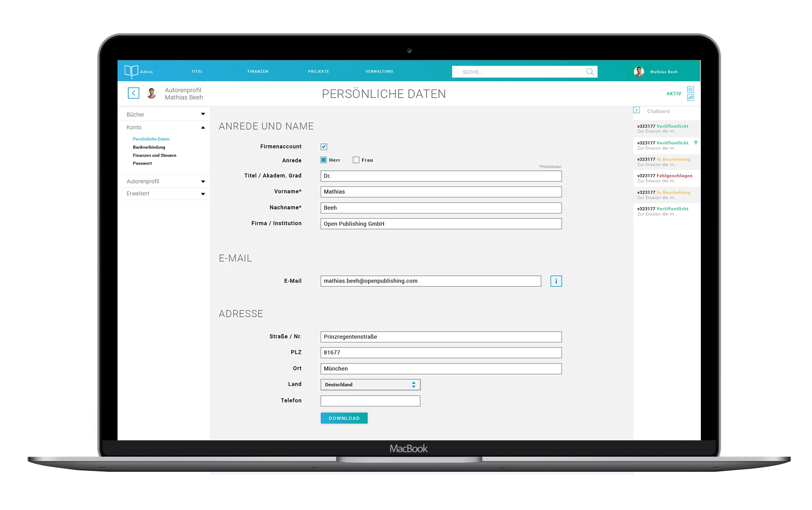Screen dimensions: 812x510
Task: Click the Clipboard panel title
Action: pyautogui.click(x=658, y=111)
